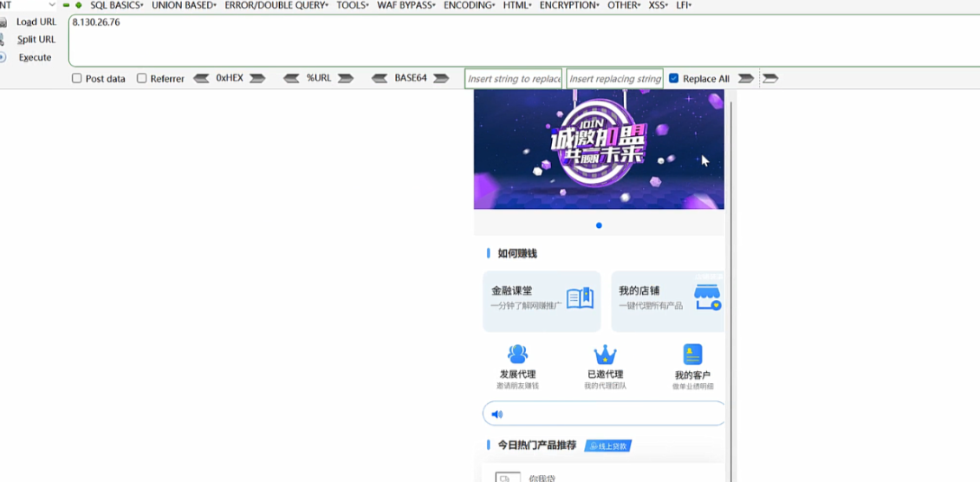This screenshot has width=980, height=482.
Task: Open the TOOLS dropdown menu
Action: point(353,5)
